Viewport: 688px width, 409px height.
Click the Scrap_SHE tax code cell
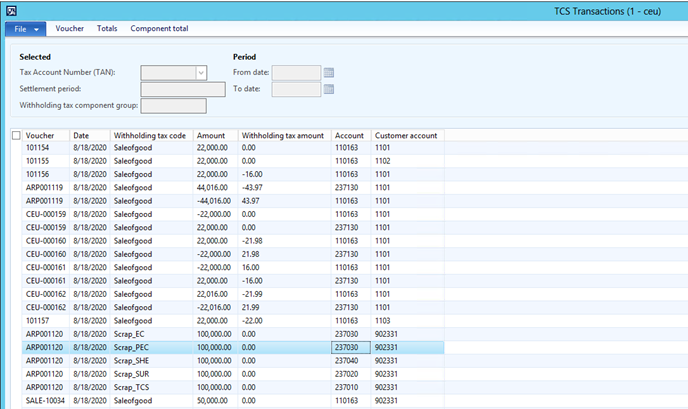[151, 361]
